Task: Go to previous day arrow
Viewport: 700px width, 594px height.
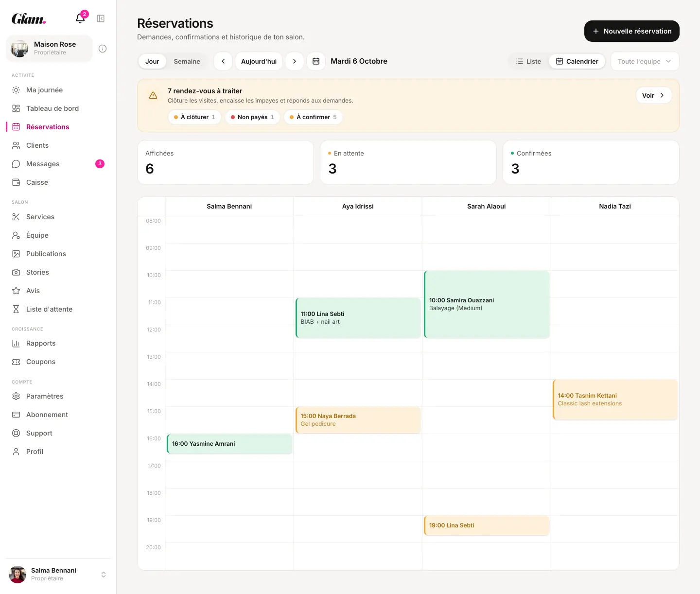Action: click(223, 61)
